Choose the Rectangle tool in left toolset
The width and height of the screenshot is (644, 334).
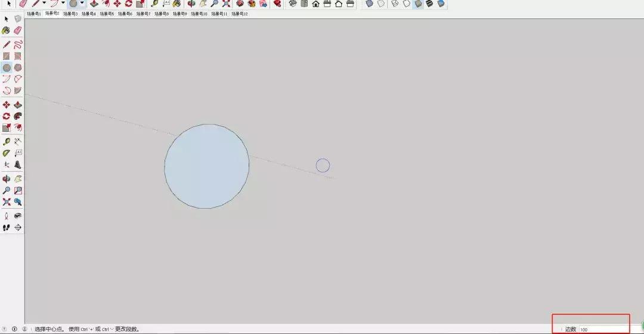point(6,56)
